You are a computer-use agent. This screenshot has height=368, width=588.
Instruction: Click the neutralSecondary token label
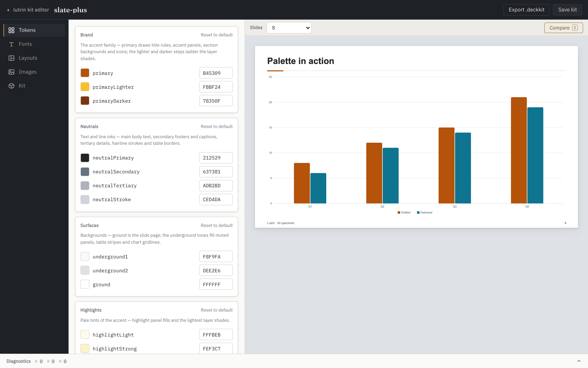click(116, 172)
